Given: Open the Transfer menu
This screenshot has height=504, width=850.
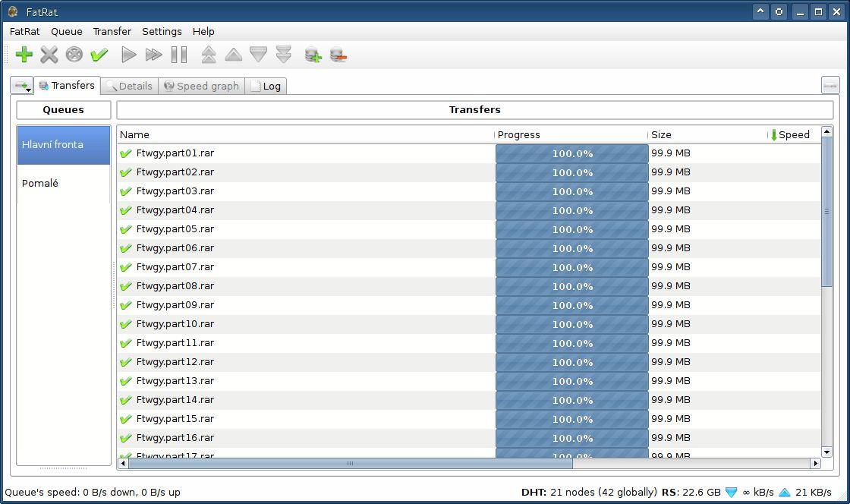Looking at the screenshot, I should pos(112,31).
